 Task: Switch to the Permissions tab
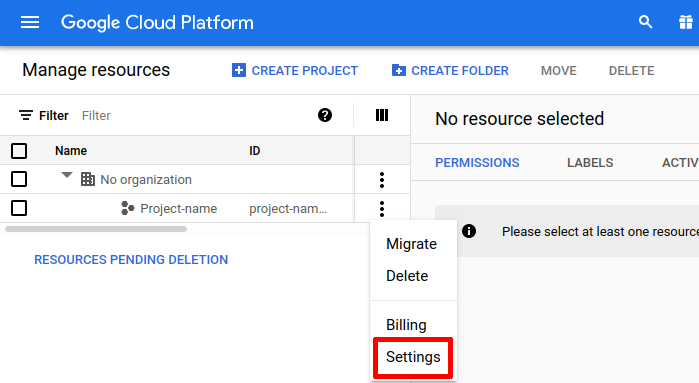tap(477, 163)
